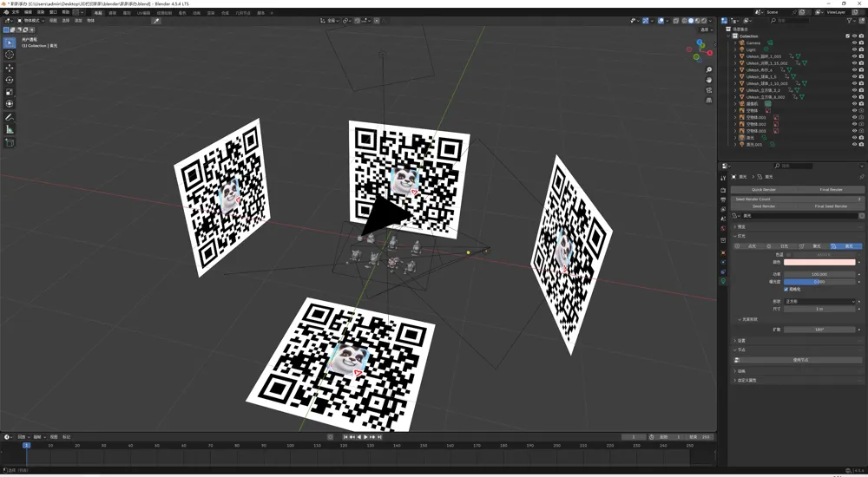The image size is (868, 477).
Task: Open the 文件 menu
Action: point(15,12)
